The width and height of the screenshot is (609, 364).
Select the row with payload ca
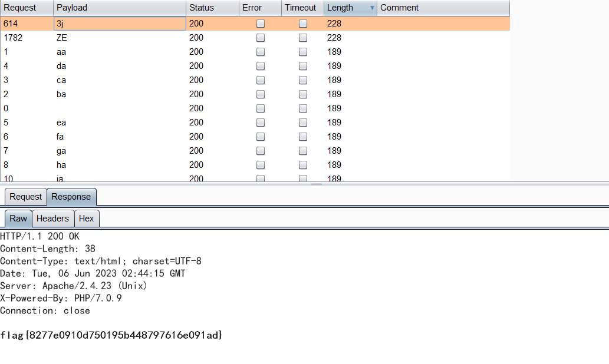(118, 80)
